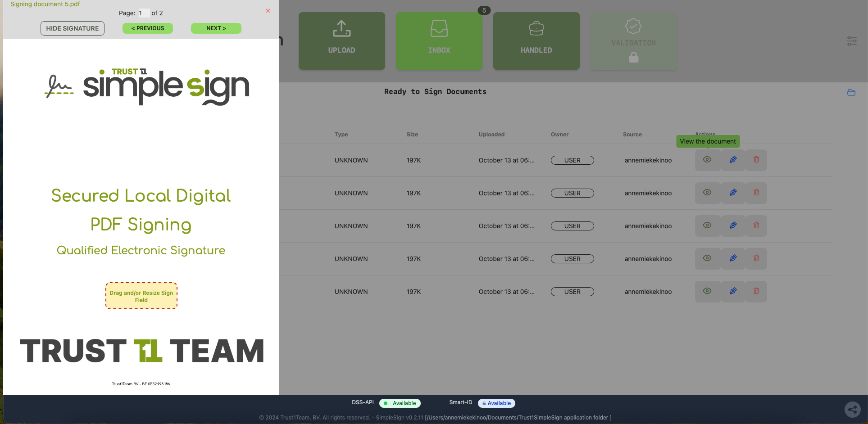The image size is (868, 424).
Task: Click the eye icon in the fourth row
Action: click(x=707, y=258)
